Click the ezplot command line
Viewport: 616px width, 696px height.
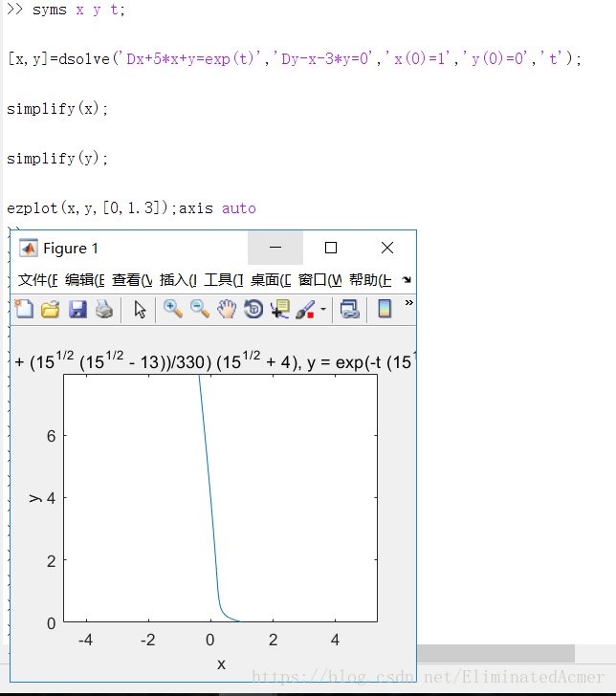pyautogui.click(x=131, y=207)
